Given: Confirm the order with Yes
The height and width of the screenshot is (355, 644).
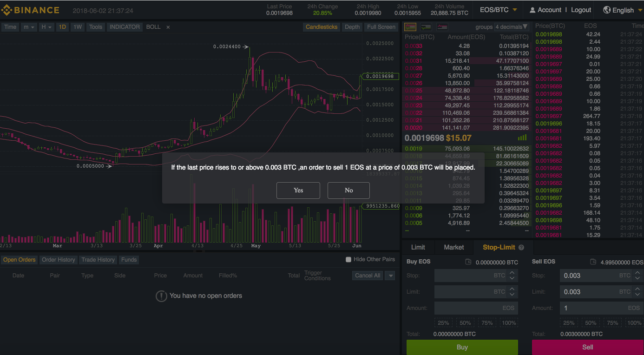Looking at the screenshot, I should [x=298, y=191].
